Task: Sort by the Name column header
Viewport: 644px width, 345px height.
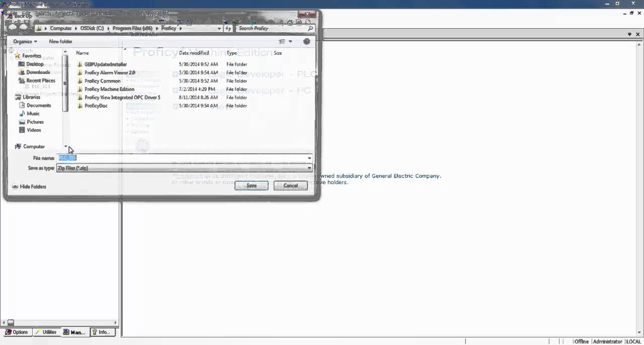Action: [x=82, y=53]
